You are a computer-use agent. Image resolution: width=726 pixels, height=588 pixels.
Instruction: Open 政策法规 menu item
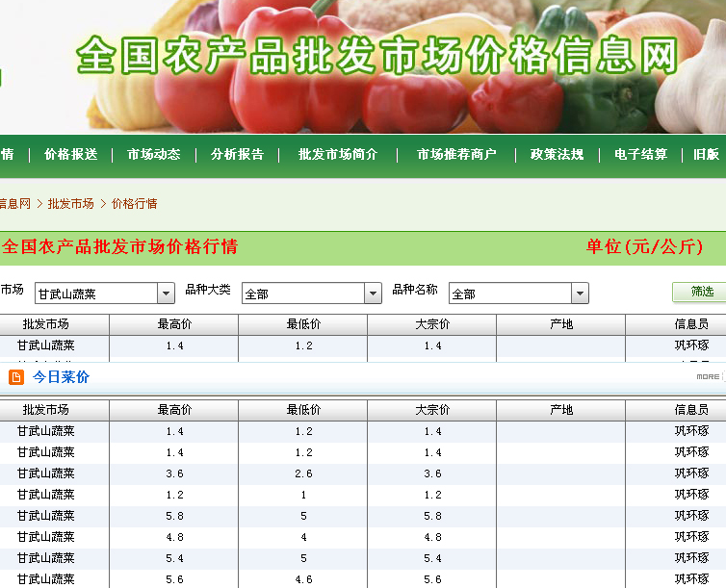click(x=557, y=155)
